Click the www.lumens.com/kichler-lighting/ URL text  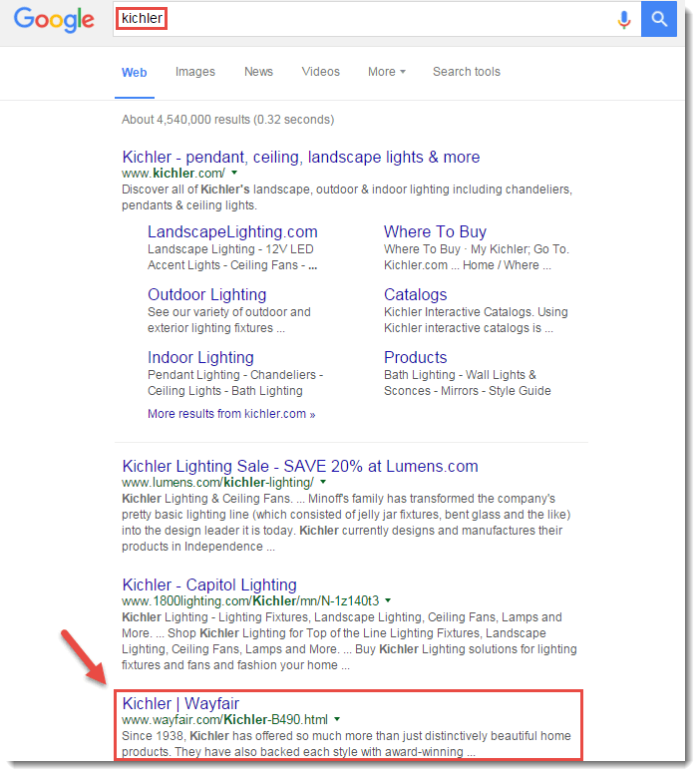[217, 483]
